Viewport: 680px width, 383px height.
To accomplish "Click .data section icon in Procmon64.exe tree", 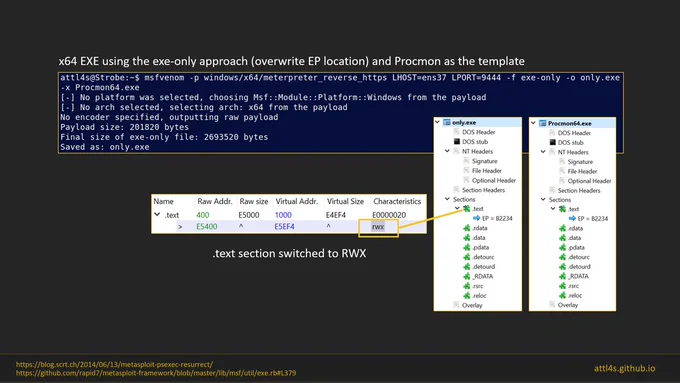I will pyautogui.click(x=562, y=238).
